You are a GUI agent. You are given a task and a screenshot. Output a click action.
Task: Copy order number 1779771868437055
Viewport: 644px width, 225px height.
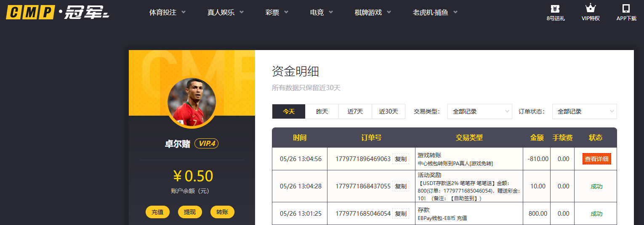tap(401, 186)
